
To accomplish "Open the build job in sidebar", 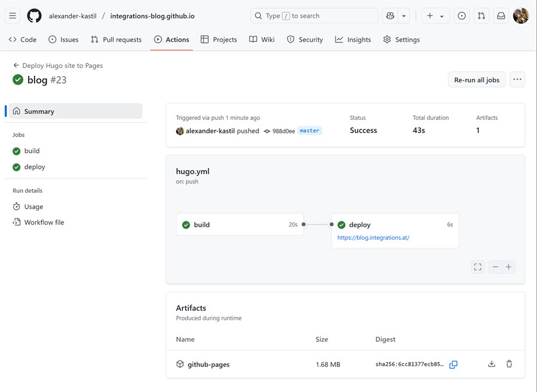I will point(32,151).
